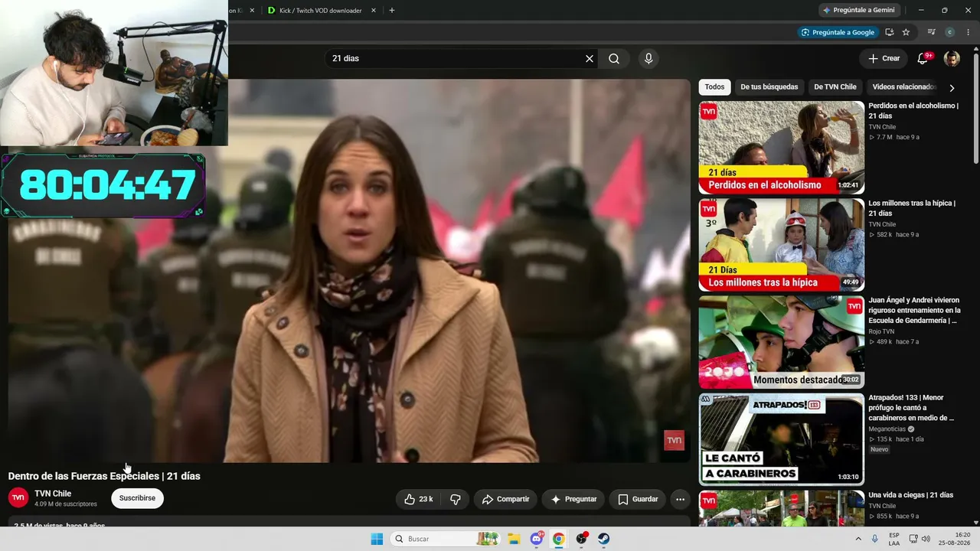The height and width of the screenshot is (551, 980).
Task: Select the Videos relacionados chip
Action: [903, 87]
